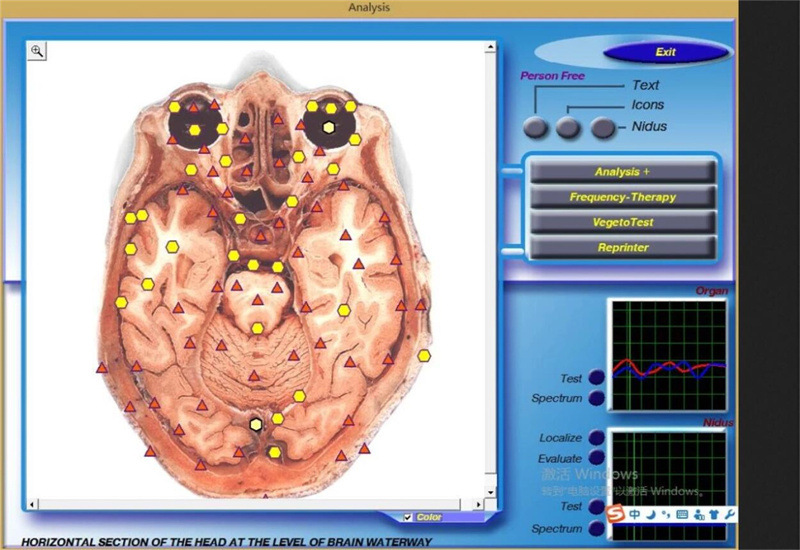This screenshot has width=800, height=550.
Task: Open the Analysis + function
Action: 622,172
